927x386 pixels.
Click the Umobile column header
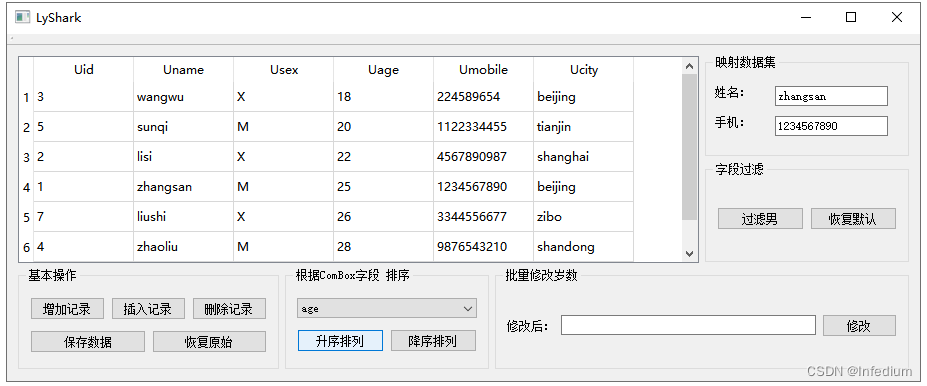(x=483, y=70)
